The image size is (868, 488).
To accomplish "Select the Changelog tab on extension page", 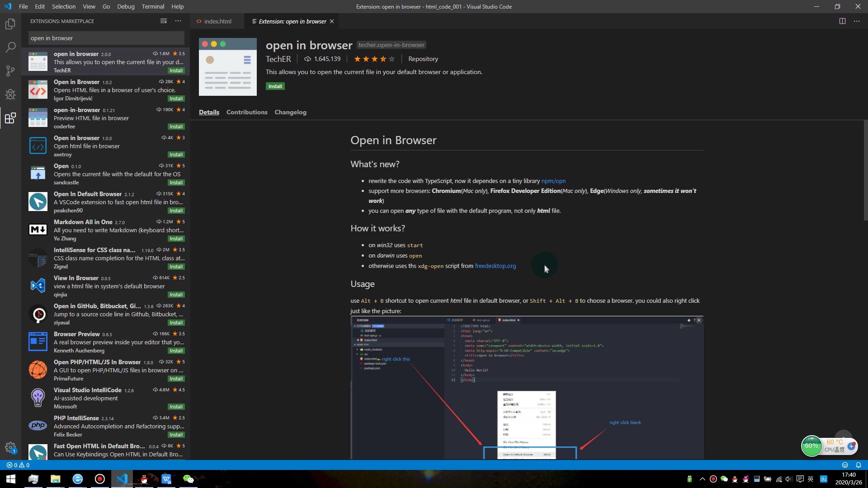I will point(291,112).
